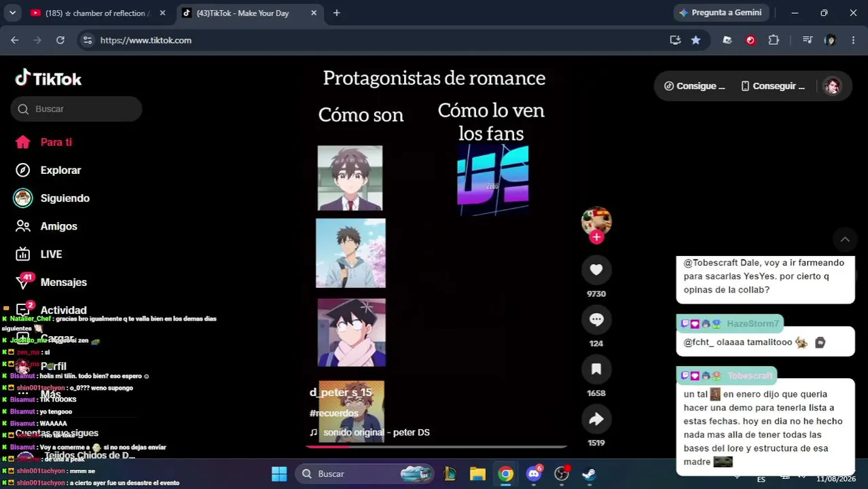This screenshot has width=868, height=489.
Task: Open the LIVE section
Action: point(39,254)
